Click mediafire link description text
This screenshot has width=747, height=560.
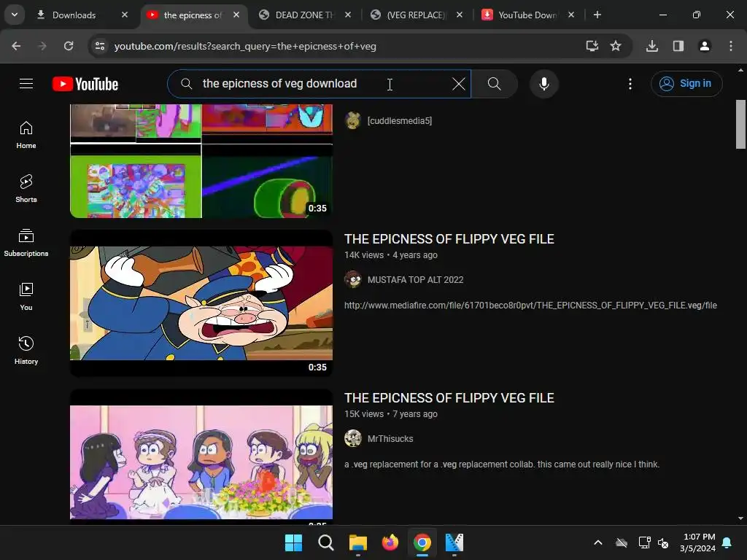click(530, 306)
